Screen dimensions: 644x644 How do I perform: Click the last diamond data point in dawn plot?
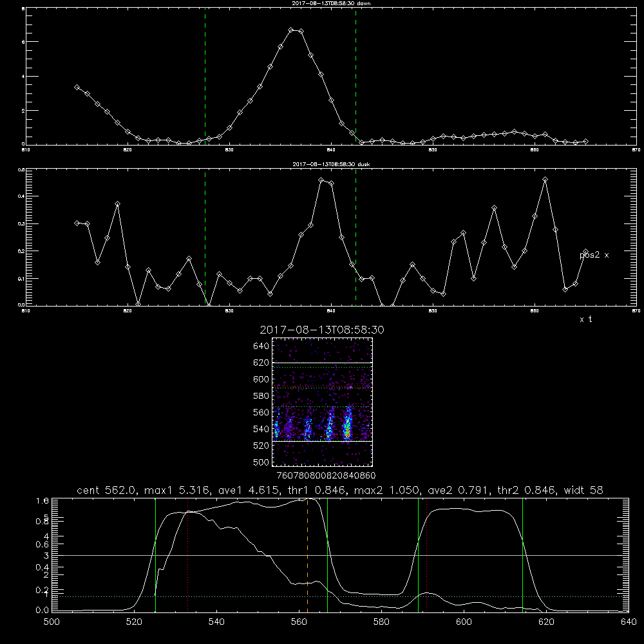[x=585, y=141]
